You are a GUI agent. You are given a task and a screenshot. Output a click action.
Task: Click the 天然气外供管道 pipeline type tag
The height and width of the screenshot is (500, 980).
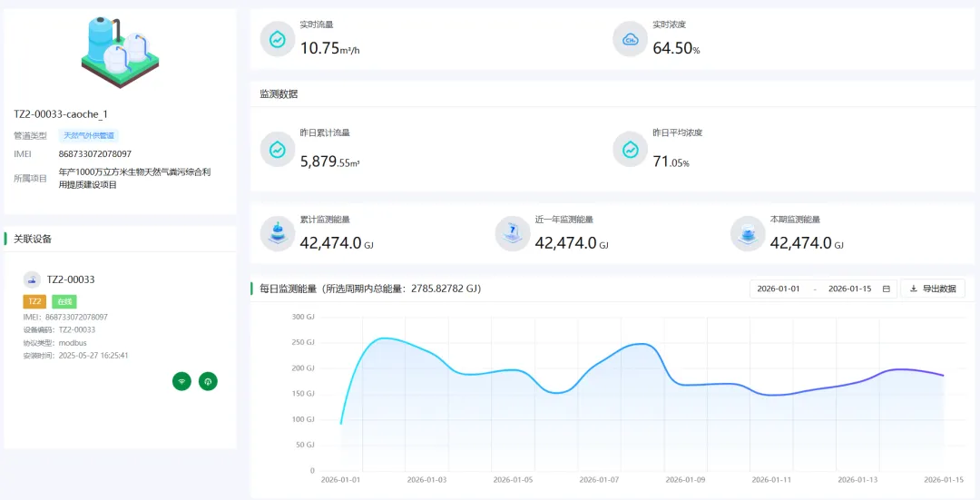(x=89, y=135)
